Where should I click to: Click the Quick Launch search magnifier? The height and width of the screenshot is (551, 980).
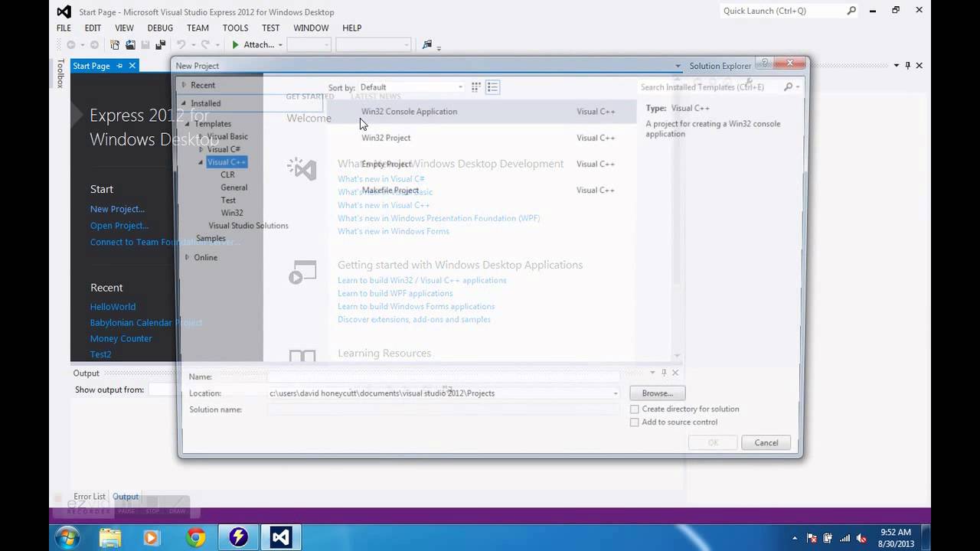click(851, 11)
